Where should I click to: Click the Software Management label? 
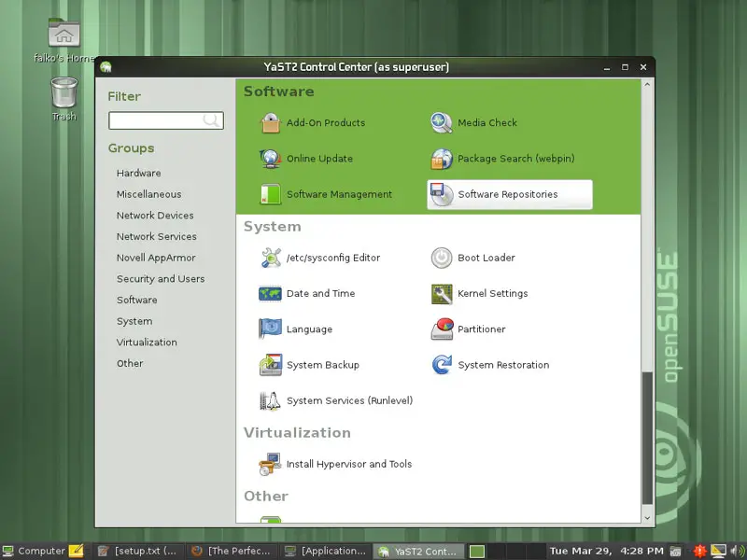coord(339,194)
